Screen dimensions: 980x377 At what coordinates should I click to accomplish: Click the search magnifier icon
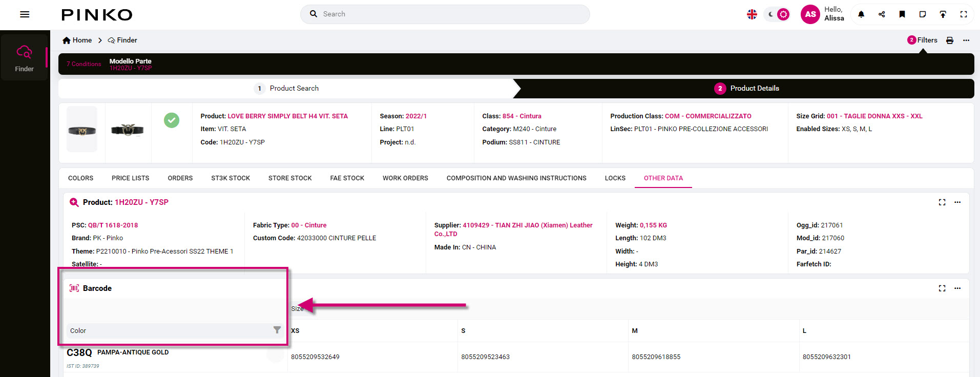(314, 14)
